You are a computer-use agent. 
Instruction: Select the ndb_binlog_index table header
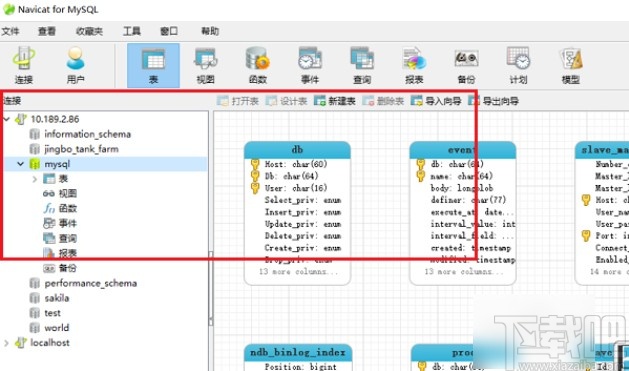tap(298, 352)
